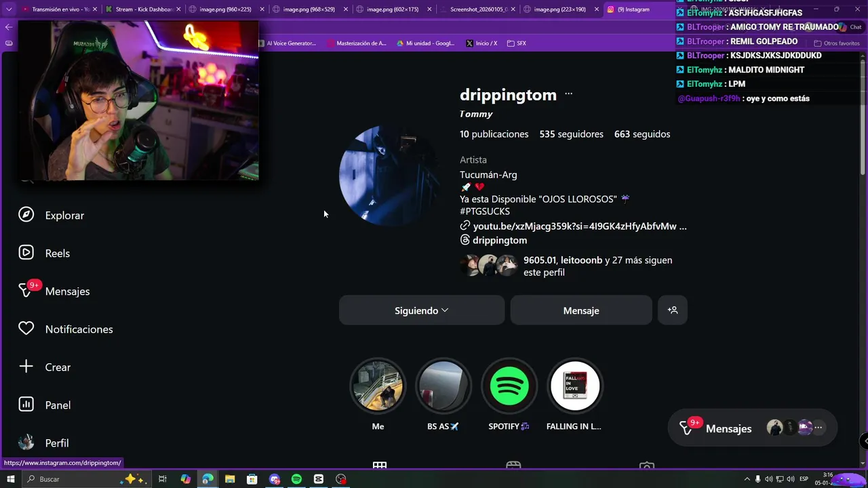This screenshot has width=868, height=488.
Task: Open profile options three-dot menu beside drippingtom
Action: tap(568, 94)
